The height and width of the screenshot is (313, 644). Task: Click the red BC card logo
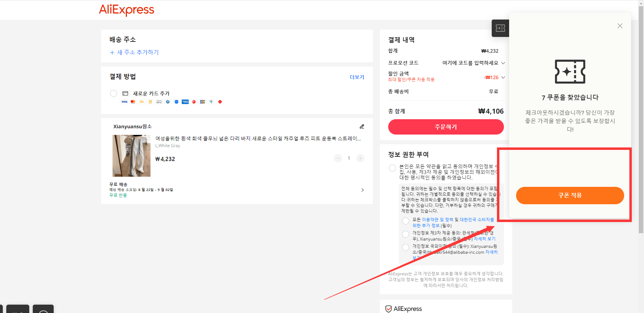(x=194, y=102)
